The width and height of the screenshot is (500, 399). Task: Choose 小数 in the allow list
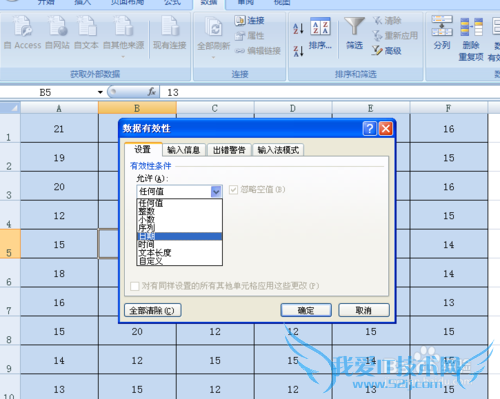pyautogui.click(x=179, y=220)
